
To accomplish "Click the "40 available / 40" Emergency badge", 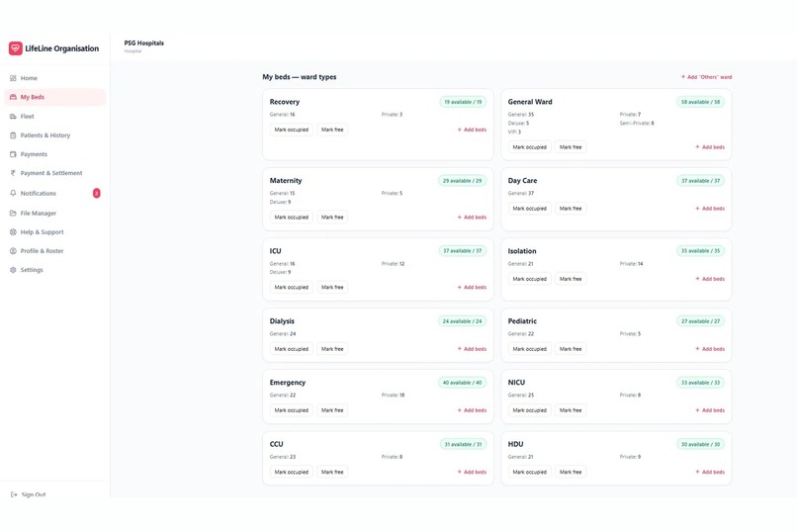I will (462, 383).
